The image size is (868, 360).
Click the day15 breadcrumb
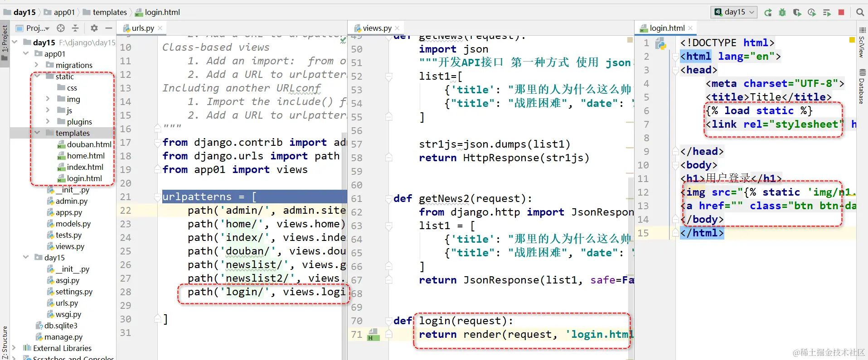[x=20, y=12]
